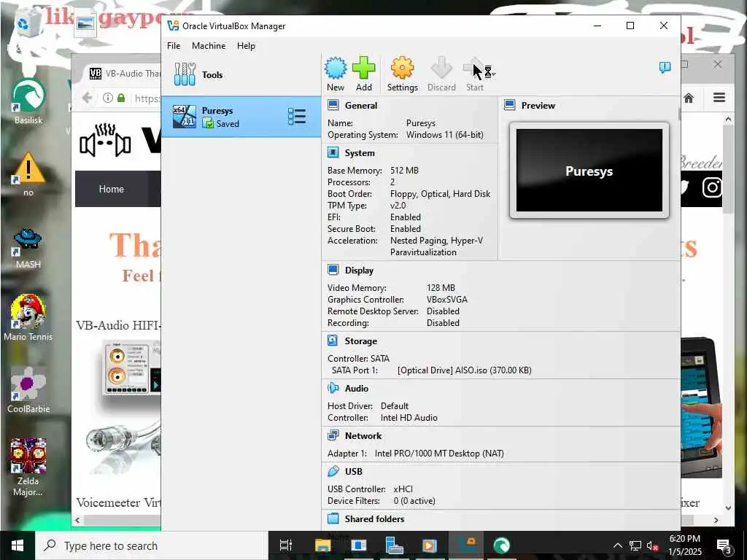Click the Intel PRO/1000 MT Desktop (NAT) value

tap(439, 454)
